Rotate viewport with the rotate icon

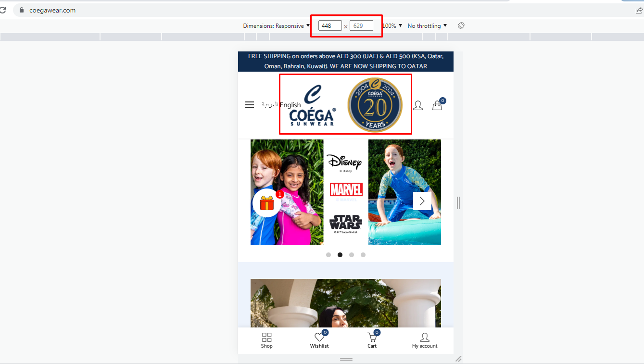461,25
